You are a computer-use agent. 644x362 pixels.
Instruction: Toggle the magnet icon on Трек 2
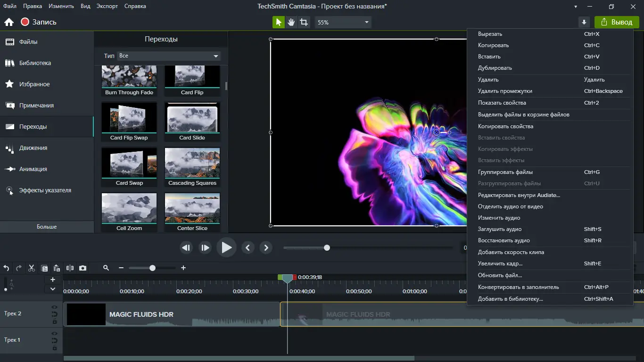click(x=55, y=314)
